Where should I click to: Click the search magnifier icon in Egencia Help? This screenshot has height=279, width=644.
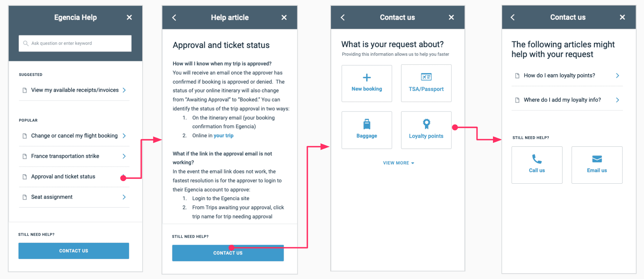click(26, 43)
